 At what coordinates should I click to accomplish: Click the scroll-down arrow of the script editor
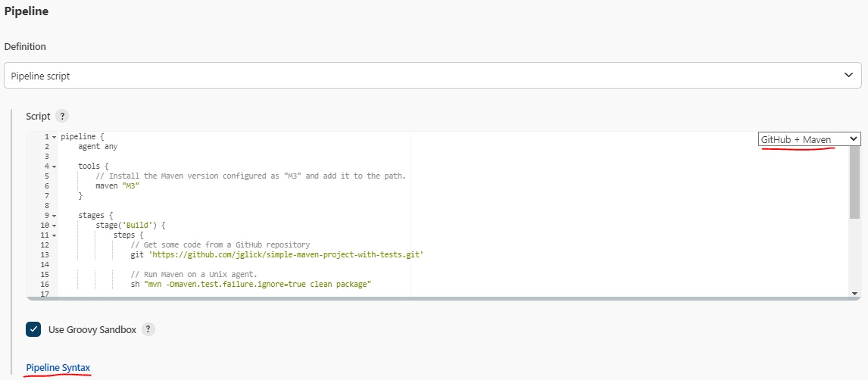coord(854,293)
